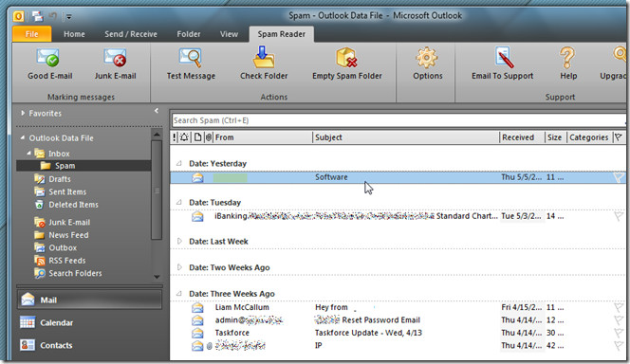The width and height of the screenshot is (630, 364).
Task: Toggle flag on Taskforce Update message
Action: pyautogui.click(x=619, y=333)
